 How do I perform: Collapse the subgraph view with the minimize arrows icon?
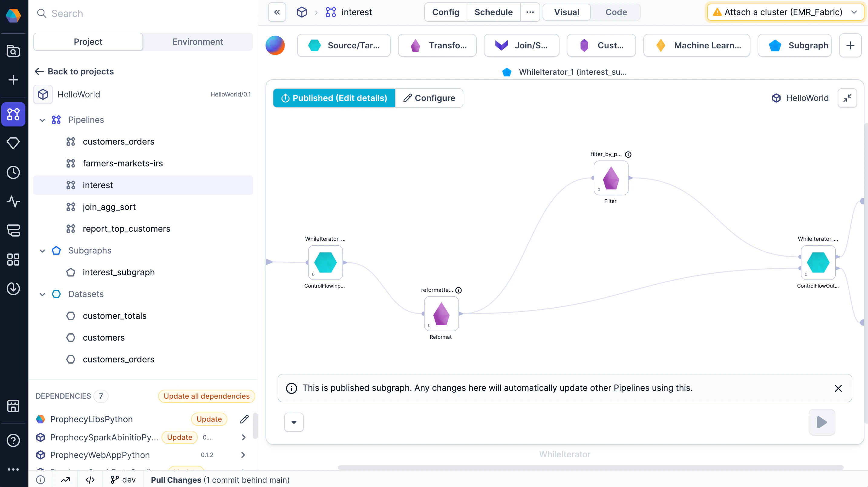click(847, 98)
